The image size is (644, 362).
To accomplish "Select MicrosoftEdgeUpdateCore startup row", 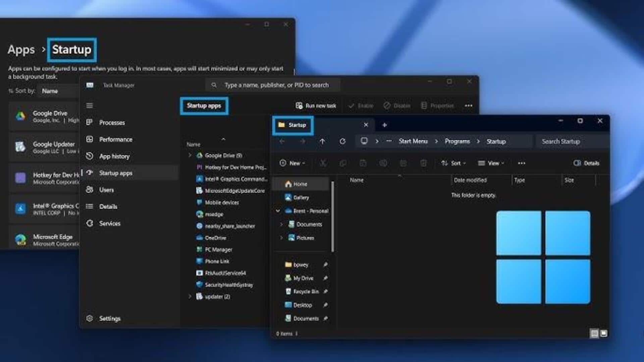I will (x=230, y=191).
